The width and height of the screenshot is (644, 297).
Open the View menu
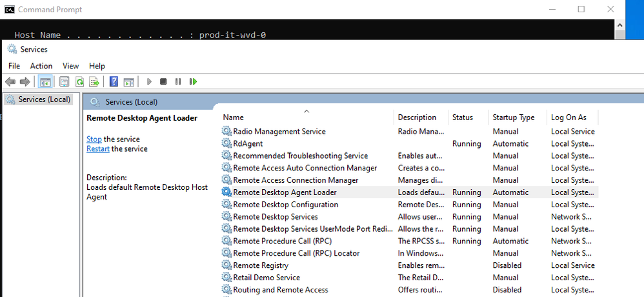pyautogui.click(x=70, y=66)
